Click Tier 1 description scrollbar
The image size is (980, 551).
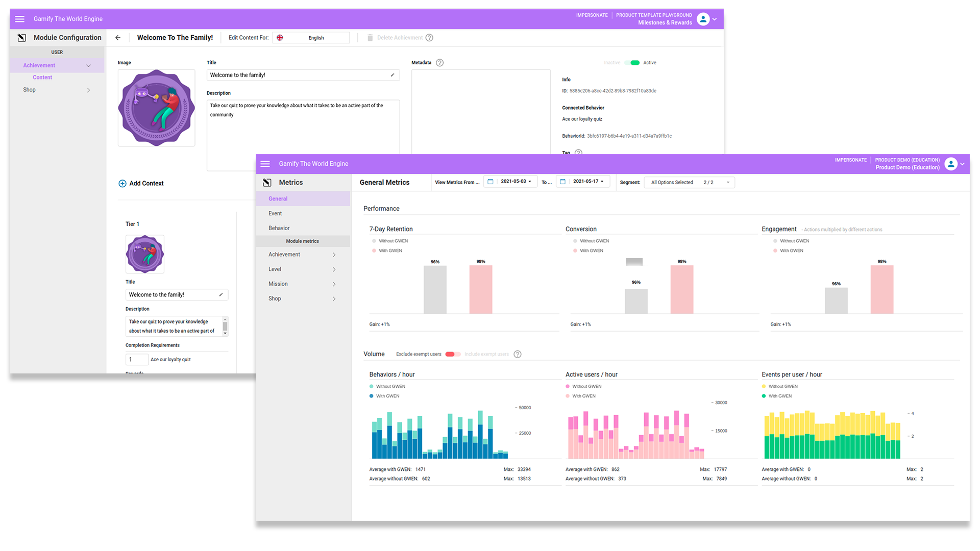pyautogui.click(x=225, y=327)
